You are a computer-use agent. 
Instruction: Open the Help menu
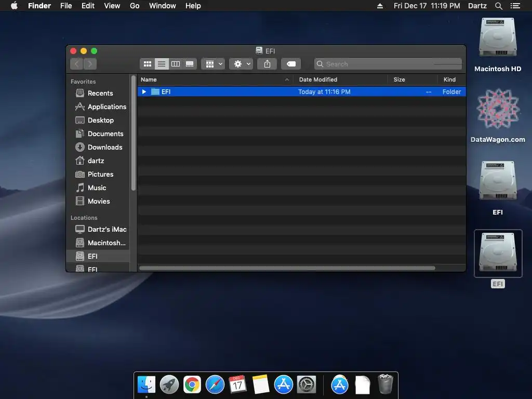click(x=193, y=6)
